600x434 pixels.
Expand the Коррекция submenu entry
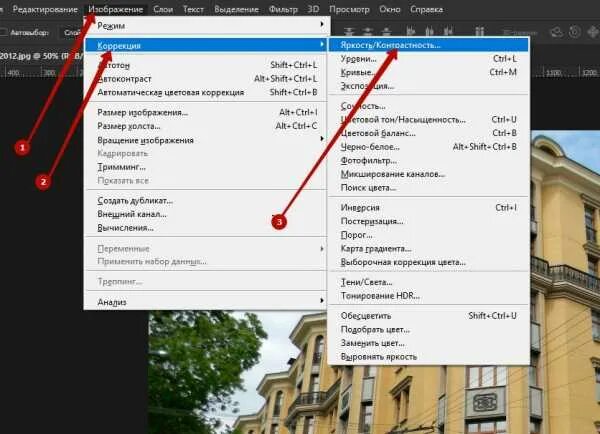[205, 46]
